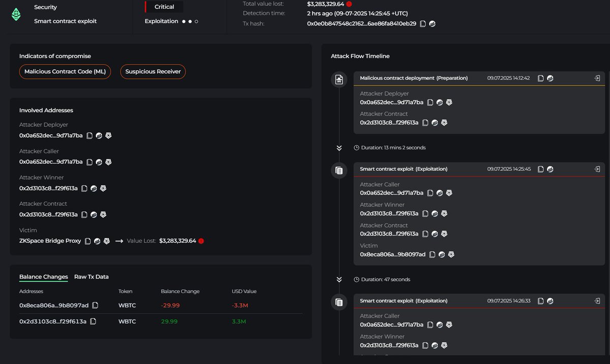Copy the Attacker Caller address under Involved Addresses
Image resolution: width=610 pixels, height=364 pixels.
click(x=89, y=162)
